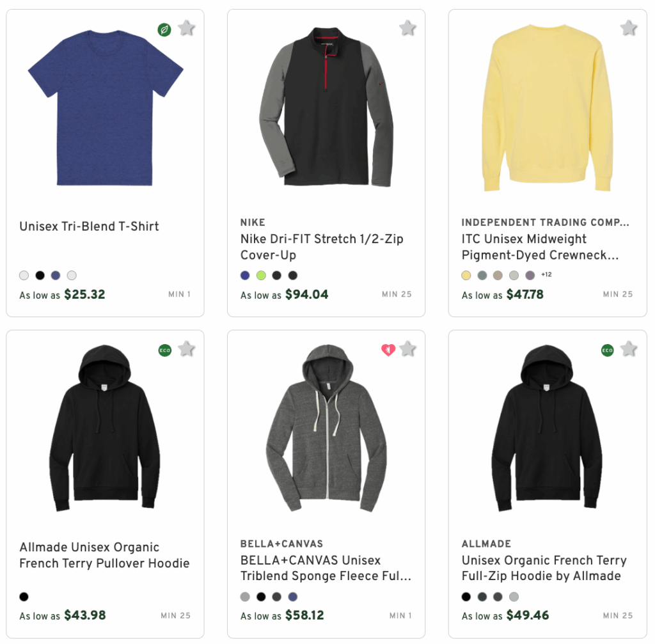The image size is (655, 644).
Task: Toggle the favorite star on the Allmade full-zip hoodie
Action: [x=629, y=350]
